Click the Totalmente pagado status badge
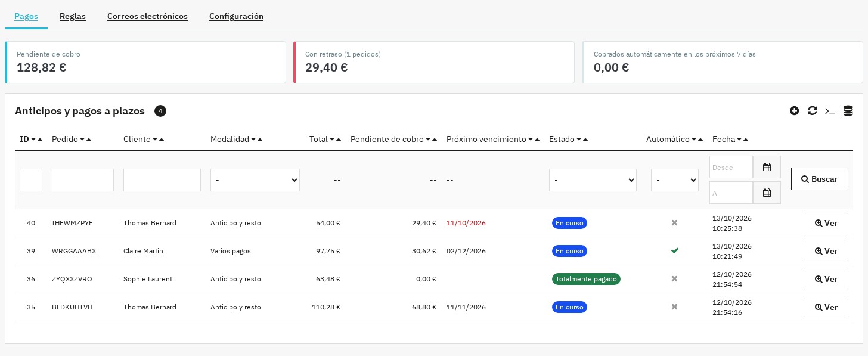Screen dimensions: 868x356 (586, 279)
